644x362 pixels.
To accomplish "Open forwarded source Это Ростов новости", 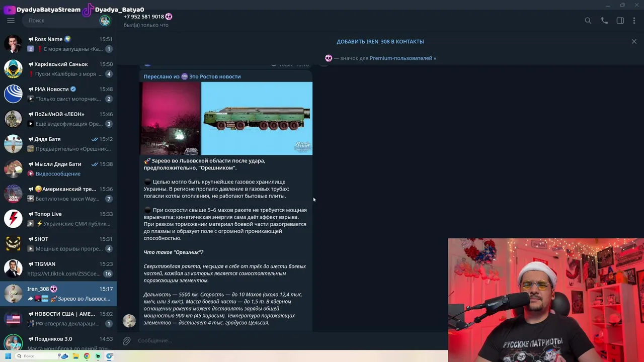I will click(215, 76).
